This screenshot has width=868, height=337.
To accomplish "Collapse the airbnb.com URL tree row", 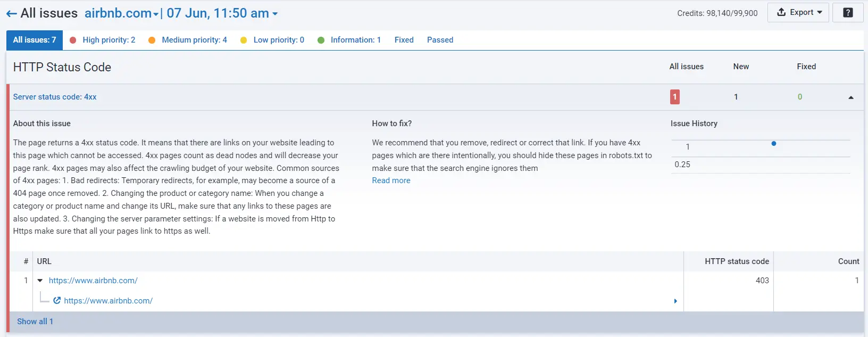I will (x=40, y=281).
